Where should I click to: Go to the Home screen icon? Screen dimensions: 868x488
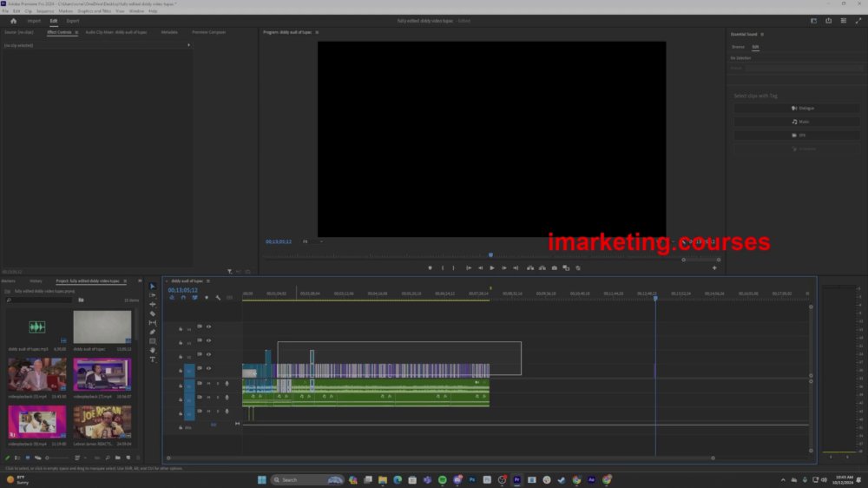(x=13, y=21)
